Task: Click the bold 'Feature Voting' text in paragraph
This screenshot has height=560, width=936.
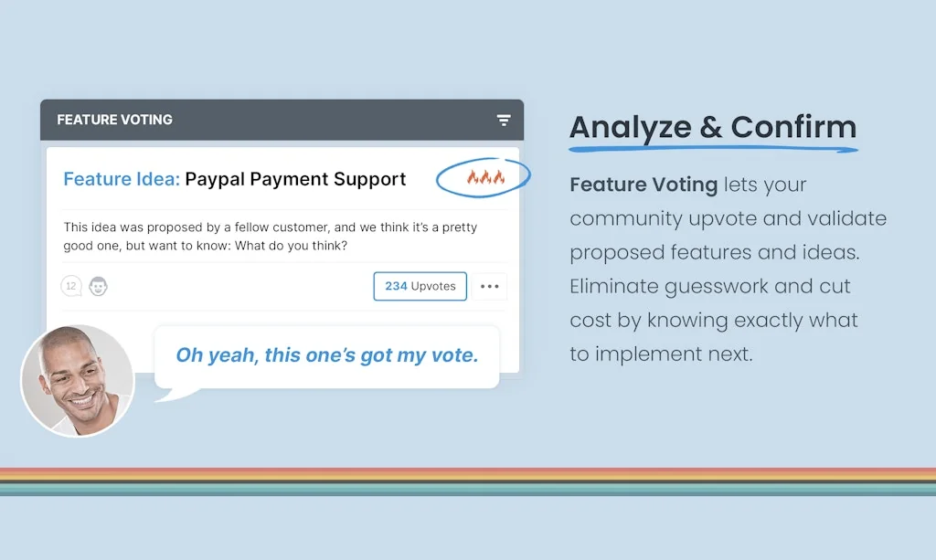Action: (643, 185)
